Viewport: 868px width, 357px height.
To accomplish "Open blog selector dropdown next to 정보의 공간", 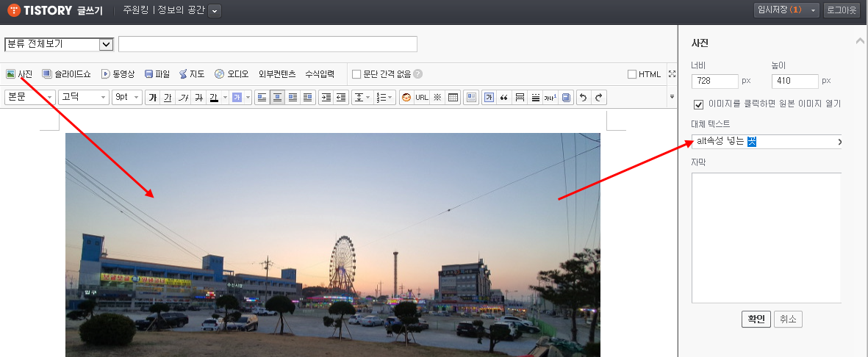I will [x=215, y=10].
